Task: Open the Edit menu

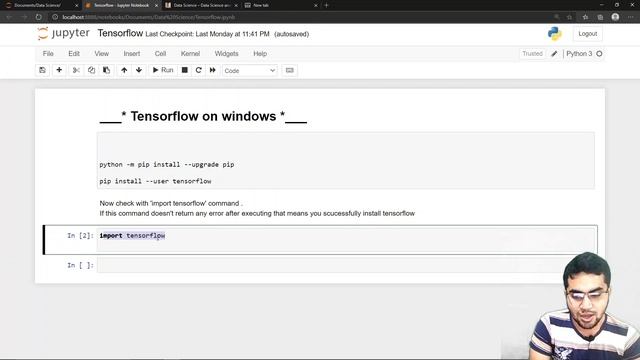Action: coord(74,53)
